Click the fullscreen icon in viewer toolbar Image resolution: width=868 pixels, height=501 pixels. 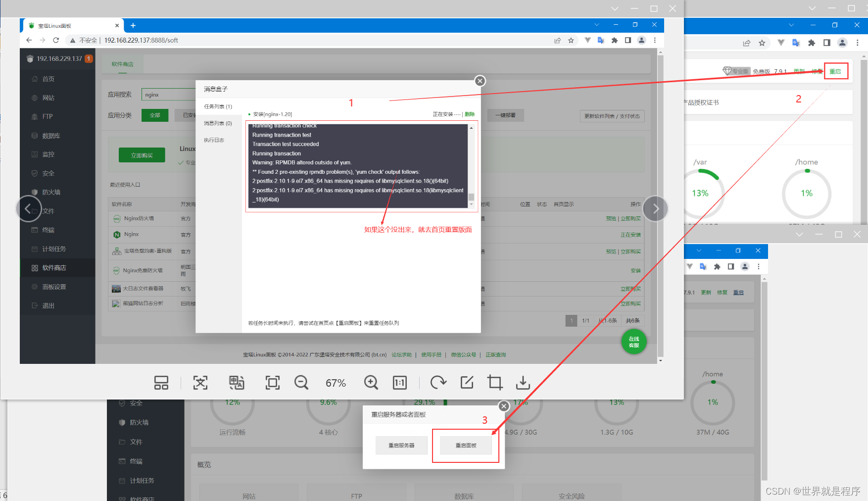273,383
